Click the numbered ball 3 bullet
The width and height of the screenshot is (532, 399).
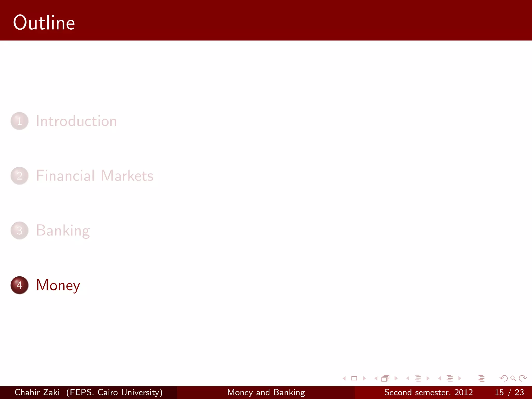(x=19, y=230)
